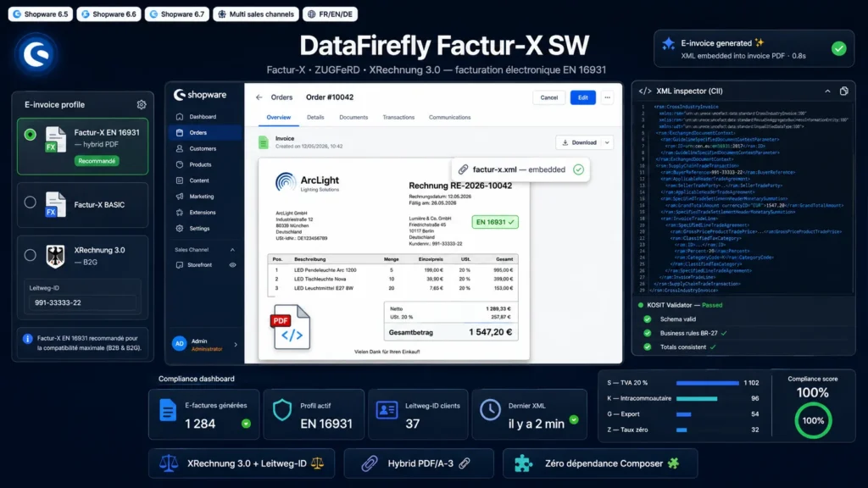Click the AD admin avatar
The width and height of the screenshot is (868, 488).
(x=180, y=344)
